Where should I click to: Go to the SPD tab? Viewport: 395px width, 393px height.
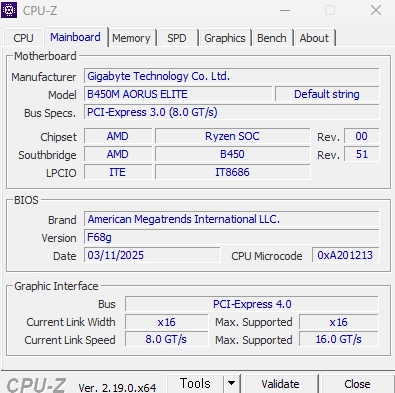point(177,38)
